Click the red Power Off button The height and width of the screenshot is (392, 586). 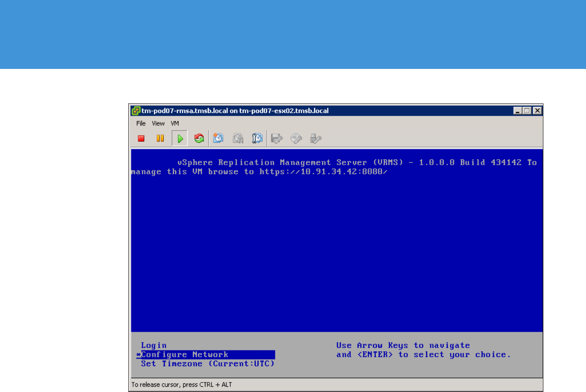pos(141,138)
